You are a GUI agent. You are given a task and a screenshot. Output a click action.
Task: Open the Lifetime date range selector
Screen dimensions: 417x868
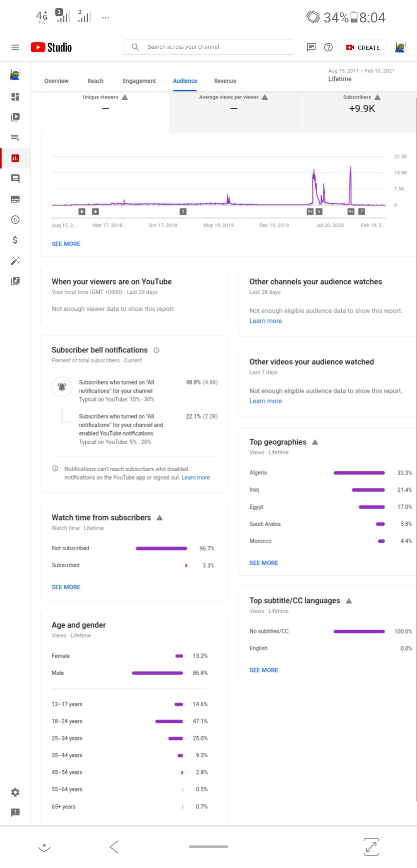point(361,75)
